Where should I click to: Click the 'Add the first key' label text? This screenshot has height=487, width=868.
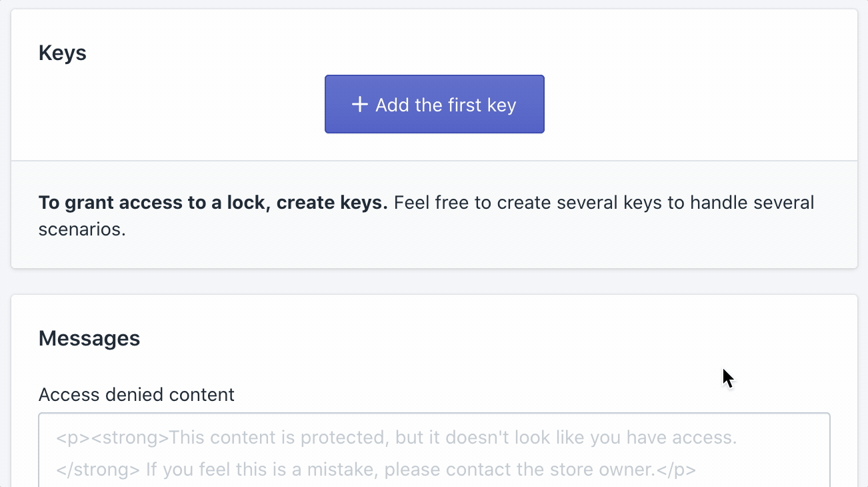445,105
